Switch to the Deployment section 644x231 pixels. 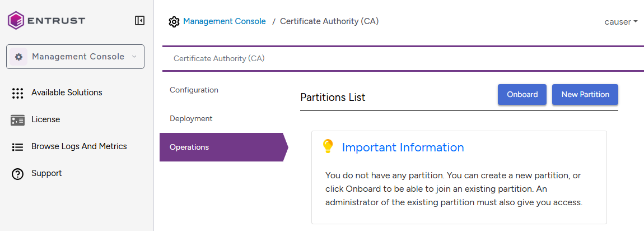pyautogui.click(x=191, y=118)
